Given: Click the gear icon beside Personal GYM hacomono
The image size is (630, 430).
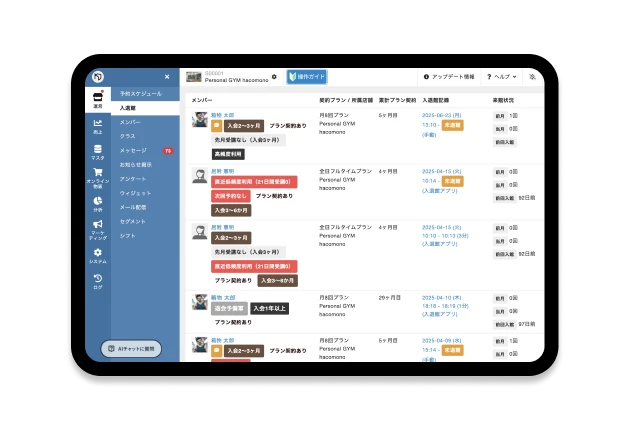Looking at the screenshot, I should click(x=274, y=76).
